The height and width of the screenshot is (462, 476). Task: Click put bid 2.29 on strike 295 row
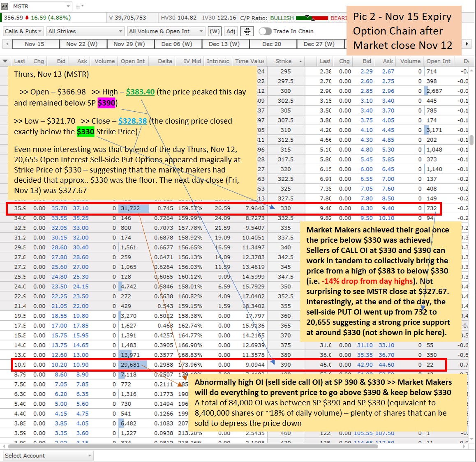click(x=366, y=71)
